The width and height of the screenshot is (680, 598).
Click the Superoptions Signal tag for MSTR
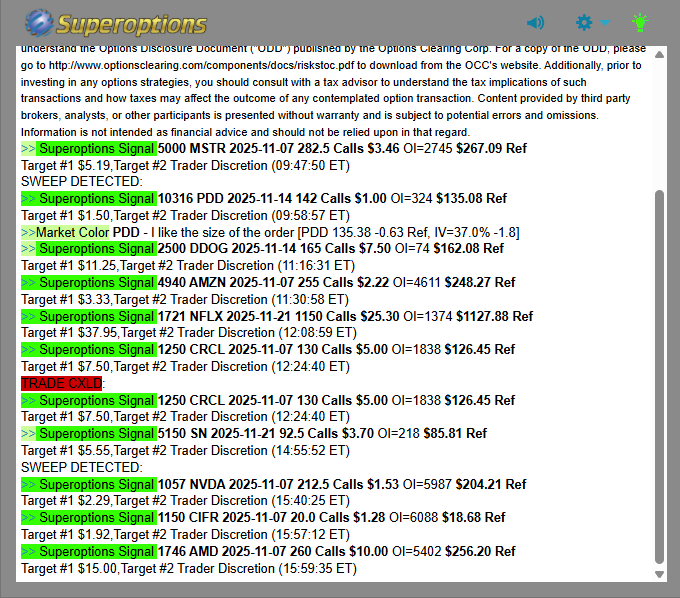[96, 148]
